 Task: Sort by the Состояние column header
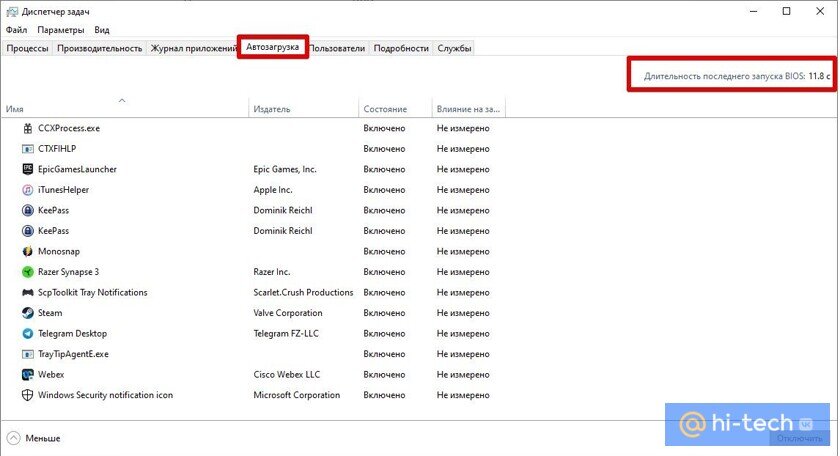pyautogui.click(x=395, y=109)
